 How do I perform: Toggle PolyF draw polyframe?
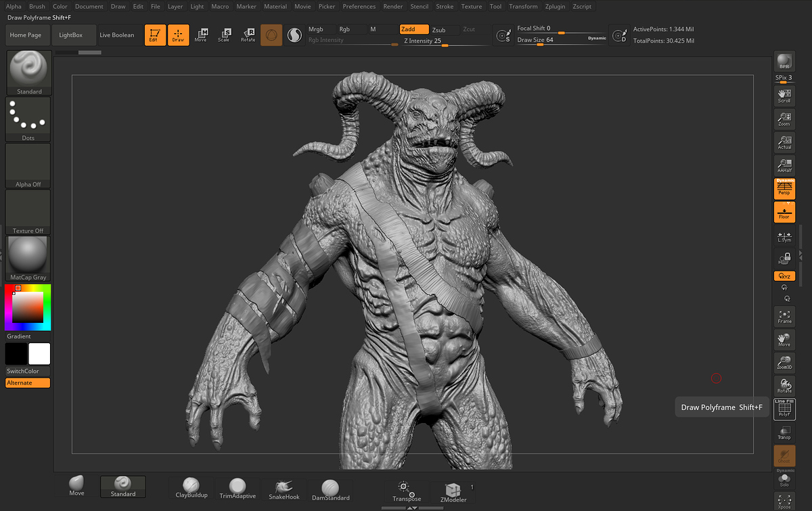(x=784, y=409)
